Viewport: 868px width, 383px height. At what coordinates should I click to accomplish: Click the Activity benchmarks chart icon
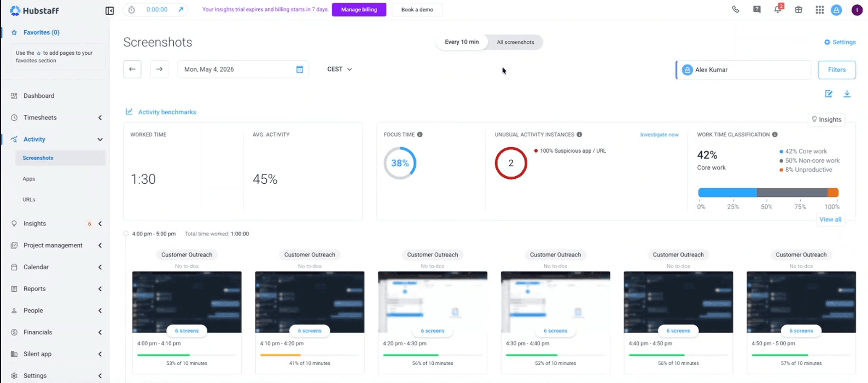point(129,112)
